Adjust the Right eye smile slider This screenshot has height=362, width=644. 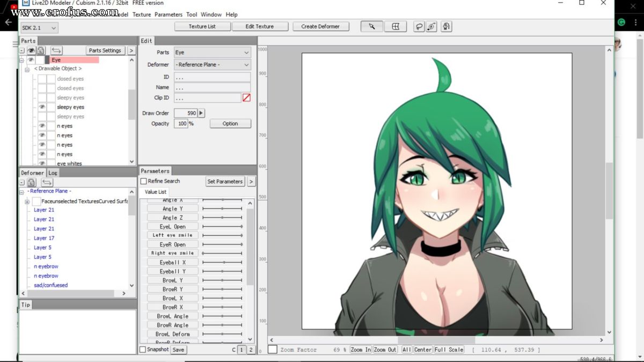pos(222,253)
